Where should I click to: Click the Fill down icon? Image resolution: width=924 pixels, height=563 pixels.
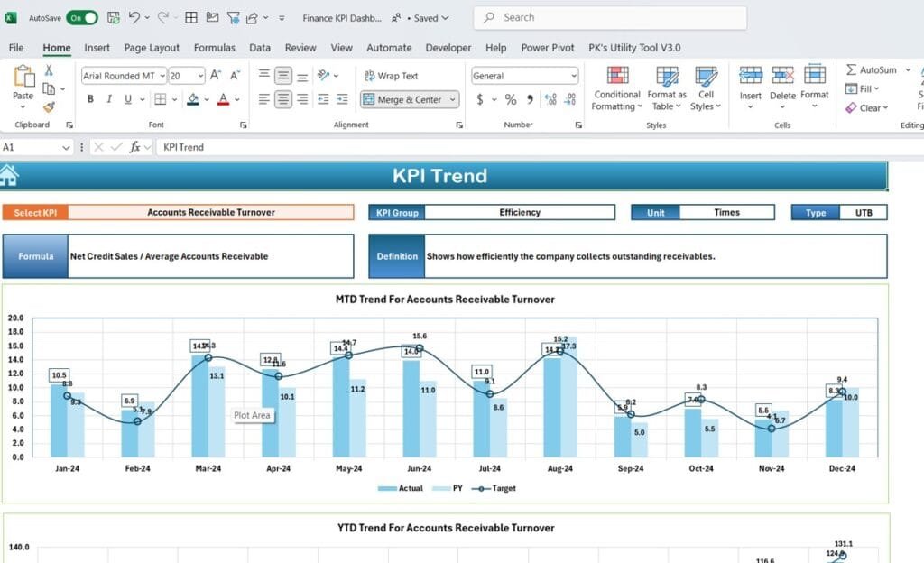(853, 88)
